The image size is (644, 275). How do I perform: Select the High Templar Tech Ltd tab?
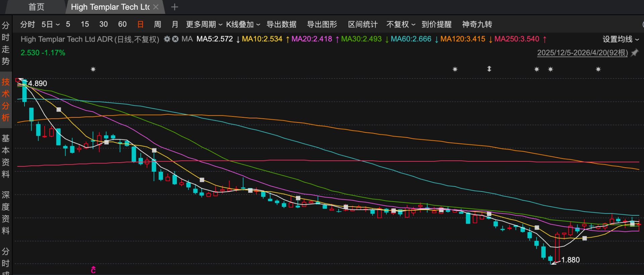pyautogui.click(x=110, y=7)
